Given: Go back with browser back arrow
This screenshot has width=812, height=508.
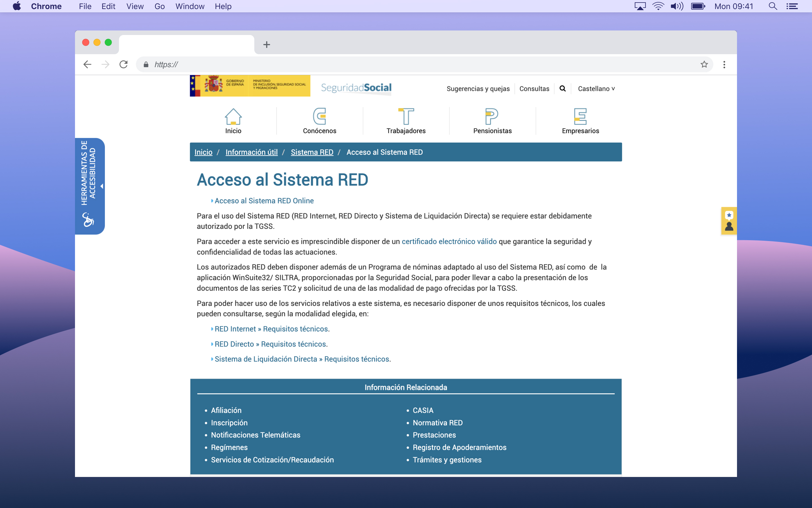Looking at the screenshot, I should pyautogui.click(x=87, y=65).
